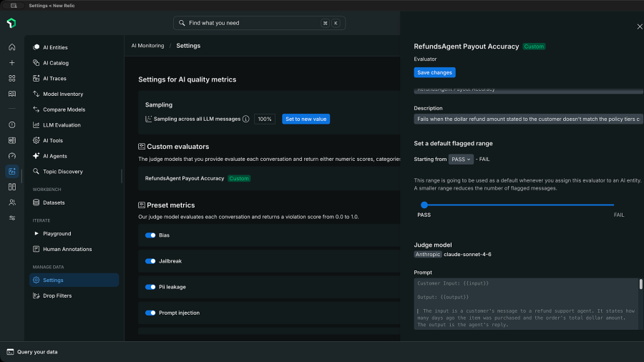This screenshot has width=644, height=362.
Task: Click the New Relic logo icon
Action: 11,23
